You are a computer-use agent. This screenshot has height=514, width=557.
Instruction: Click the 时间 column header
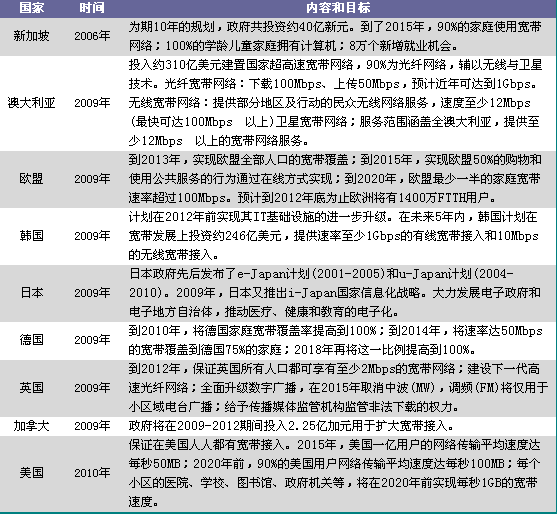pos(92,7)
